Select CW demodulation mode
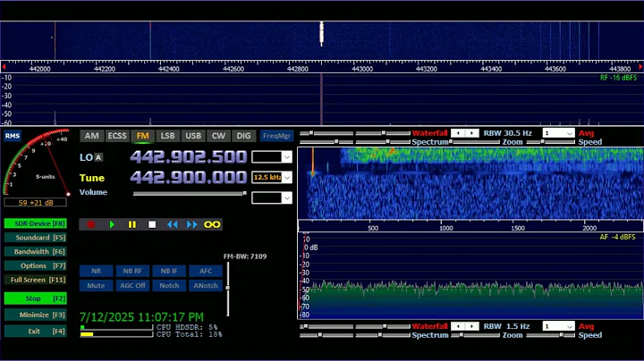 coord(218,136)
